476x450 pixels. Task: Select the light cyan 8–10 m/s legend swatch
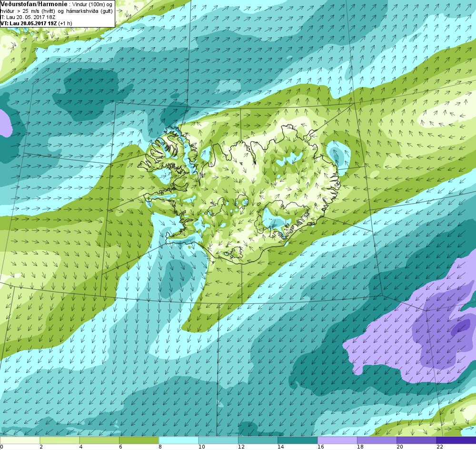click(178, 440)
